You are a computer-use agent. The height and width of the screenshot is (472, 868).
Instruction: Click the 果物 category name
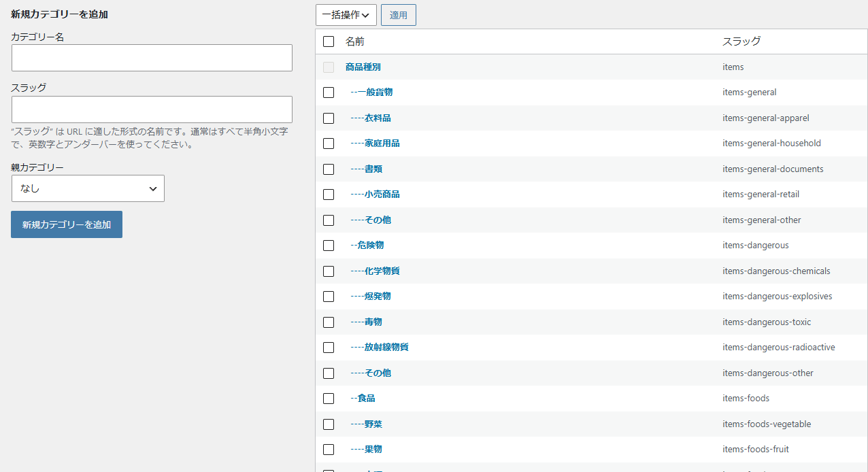366,450
